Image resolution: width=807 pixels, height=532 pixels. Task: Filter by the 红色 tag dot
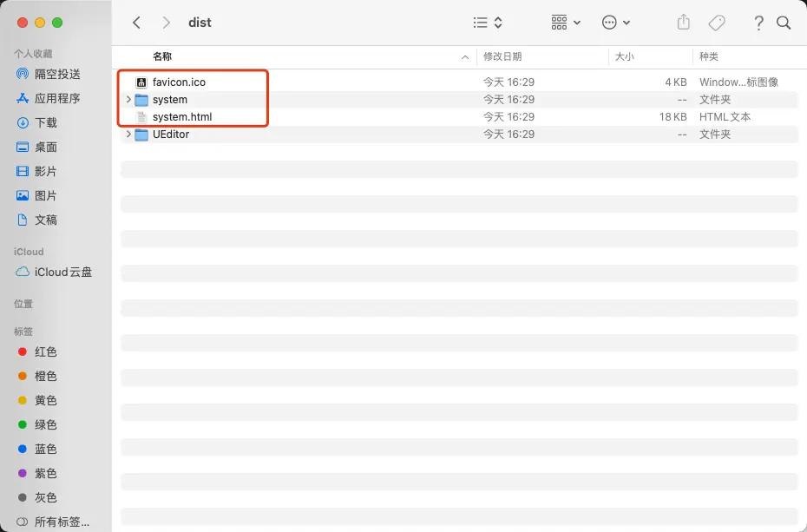(x=23, y=352)
